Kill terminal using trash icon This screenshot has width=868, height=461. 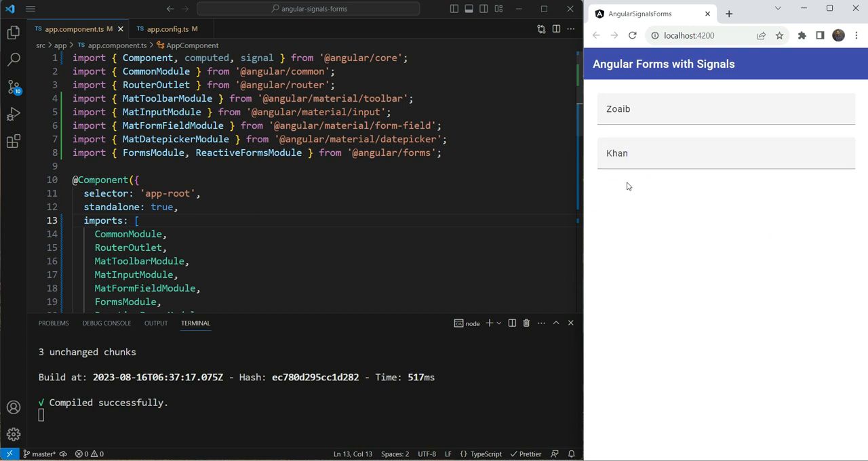click(x=526, y=323)
